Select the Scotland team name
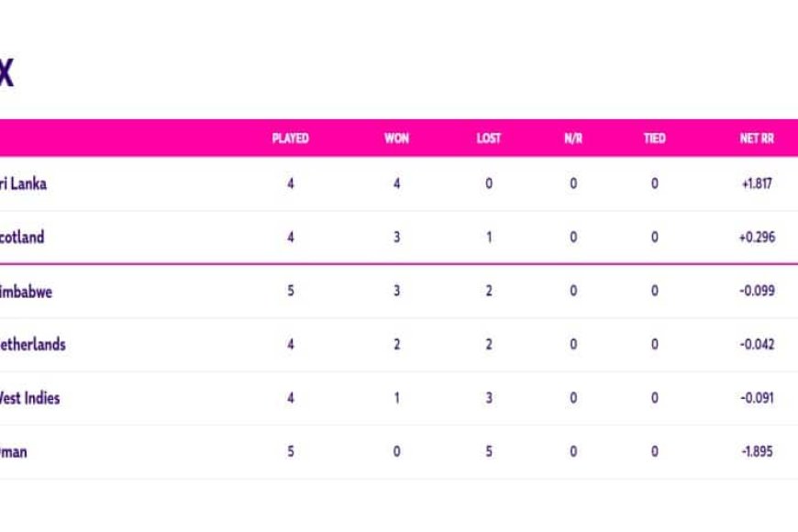This screenshot has height=532, width=798. [x=22, y=238]
